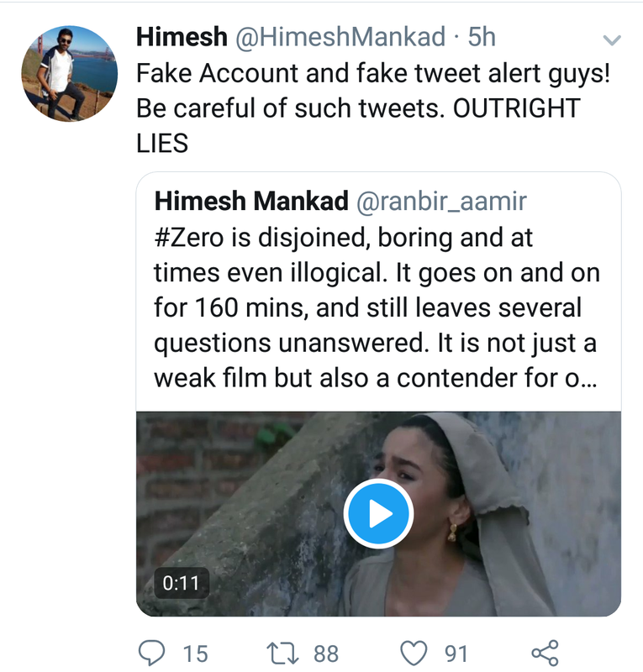Click the reply speech bubble icon
Image resolution: width=643 pixels, height=672 pixels.
coord(151,654)
